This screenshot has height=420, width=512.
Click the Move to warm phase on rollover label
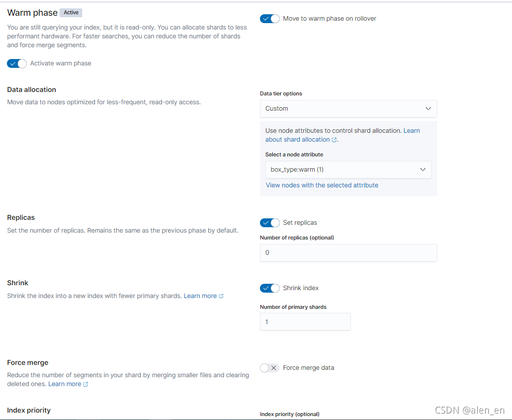329,19
